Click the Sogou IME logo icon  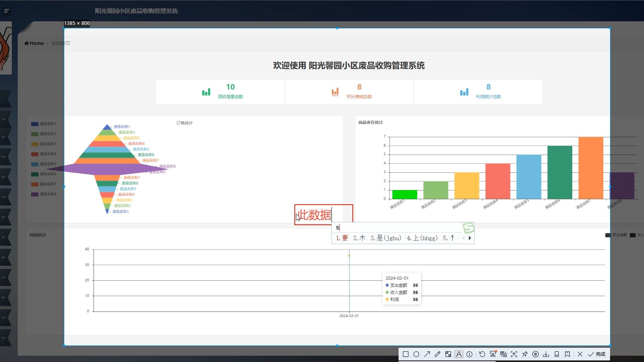pos(468,228)
